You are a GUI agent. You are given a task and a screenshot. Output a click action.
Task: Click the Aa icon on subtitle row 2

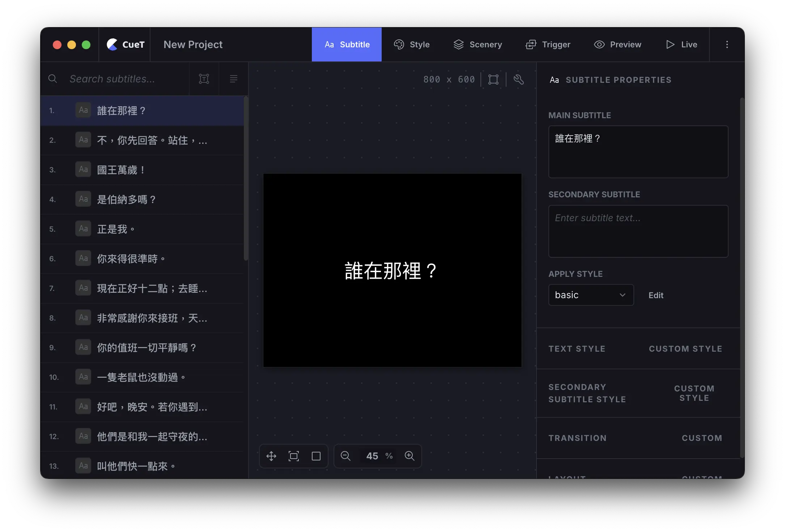click(83, 140)
